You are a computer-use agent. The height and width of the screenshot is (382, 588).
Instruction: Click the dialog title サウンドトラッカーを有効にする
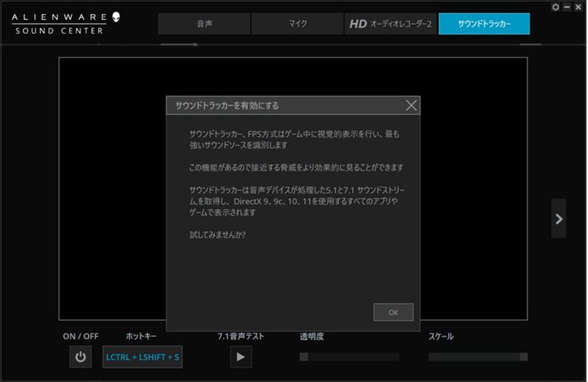coord(227,106)
